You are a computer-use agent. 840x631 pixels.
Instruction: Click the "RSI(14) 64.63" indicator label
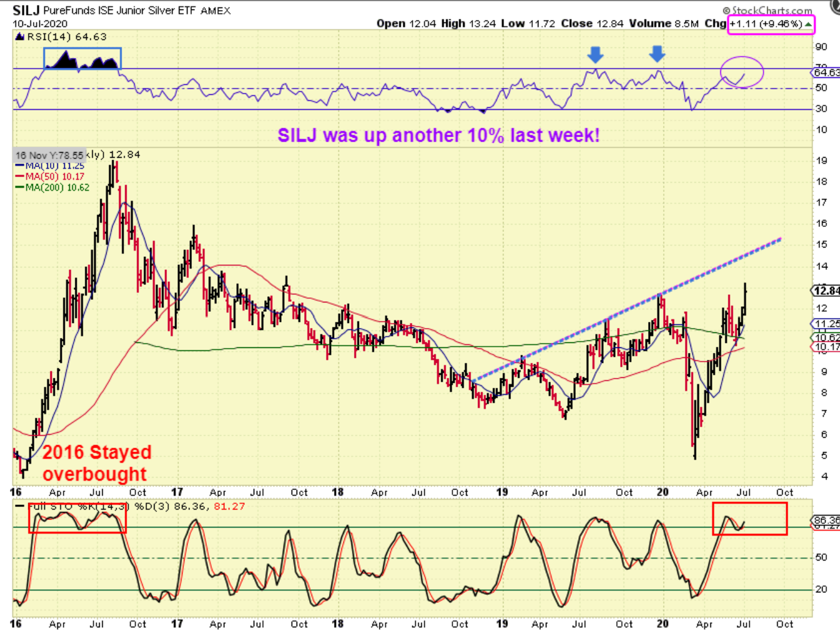(67, 37)
